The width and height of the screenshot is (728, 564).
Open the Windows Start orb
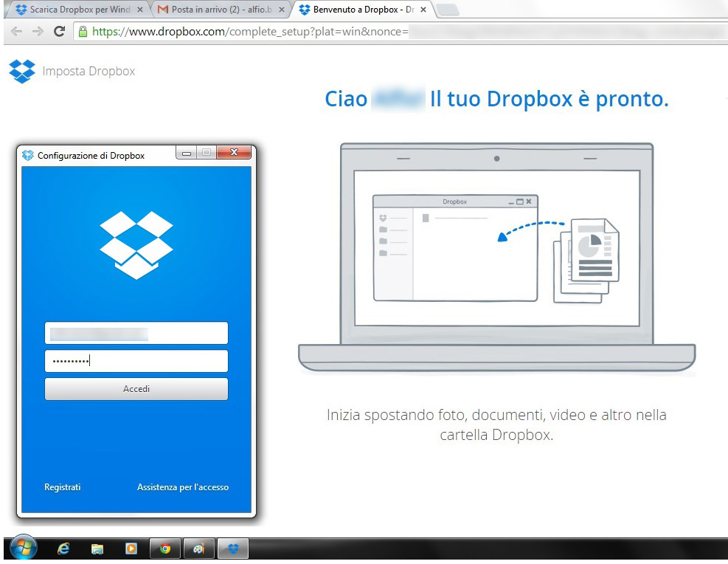[23, 548]
